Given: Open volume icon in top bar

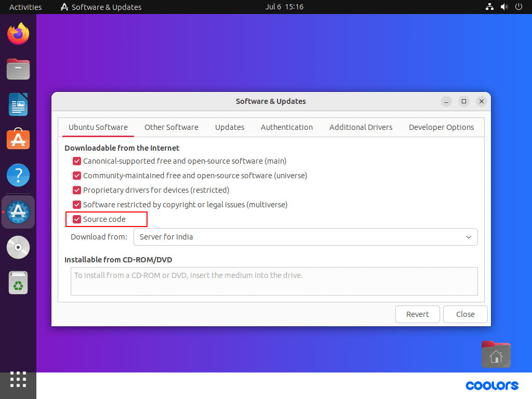Looking at the screenshot, I should click(x=504, y=7).
